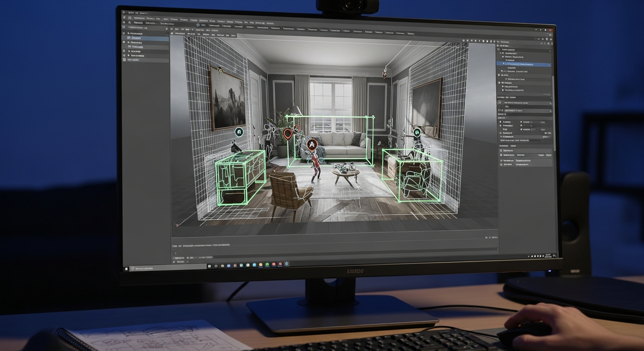644x351 pixels.
Task: Click the axis orientation gizmo in viewport corner
Action: [x=177, y=224]
